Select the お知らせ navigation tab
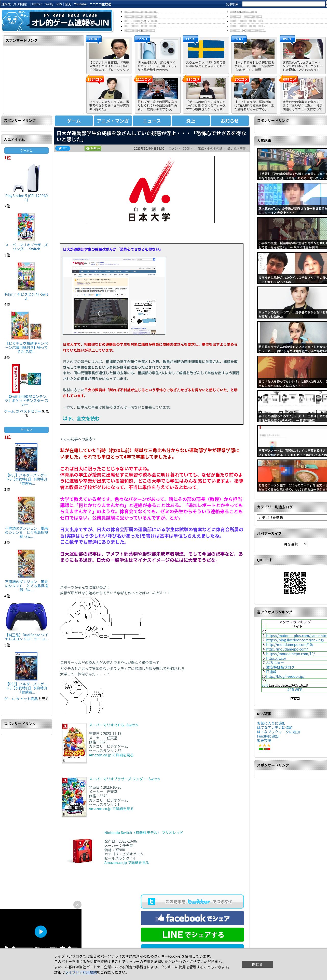 pyautogui.click(x=229, y=121)
